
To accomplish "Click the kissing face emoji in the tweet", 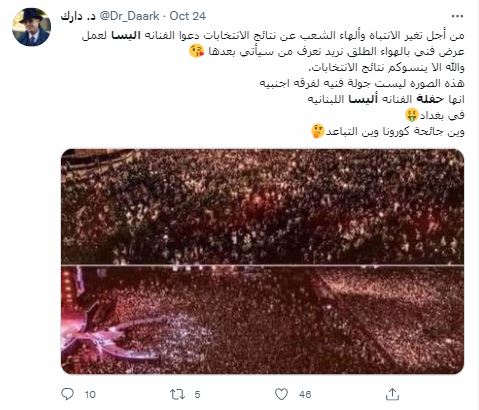I will [x=197, y=51].
